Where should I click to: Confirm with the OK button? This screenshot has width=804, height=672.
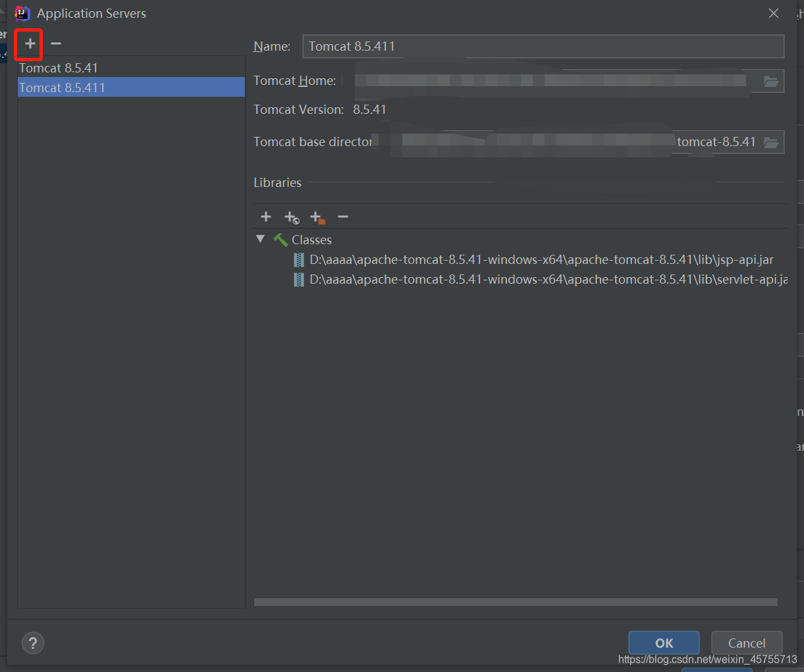[x=664, y=643]
